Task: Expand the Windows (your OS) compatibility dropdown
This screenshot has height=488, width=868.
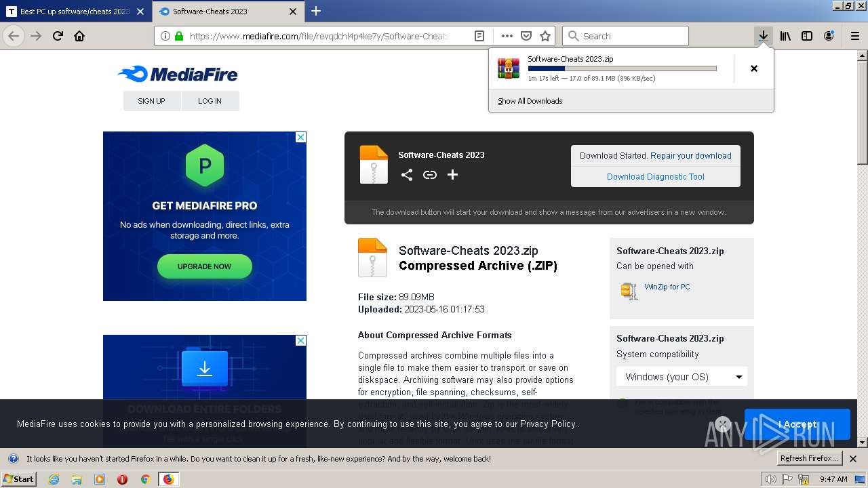Action: click(682, 377)
